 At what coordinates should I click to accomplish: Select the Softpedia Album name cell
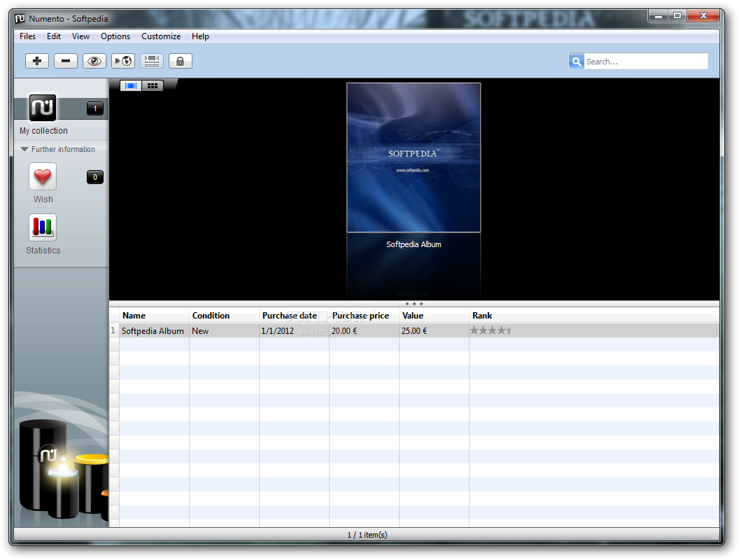coord(154,331)
